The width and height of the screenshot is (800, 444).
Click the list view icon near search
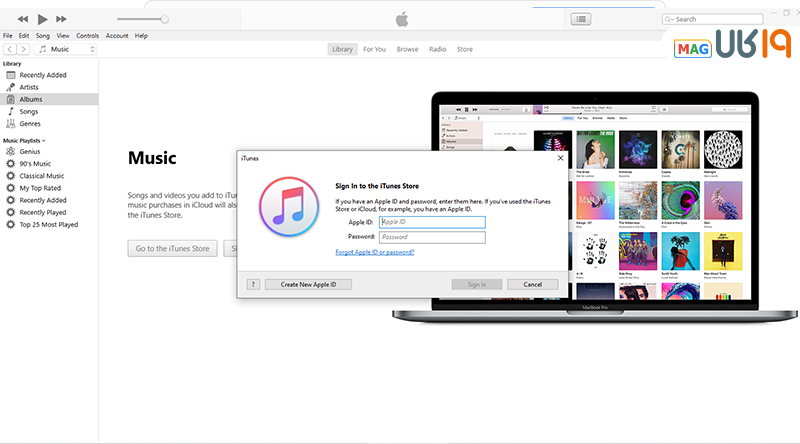pyautogui.click(x=581, y=19)
